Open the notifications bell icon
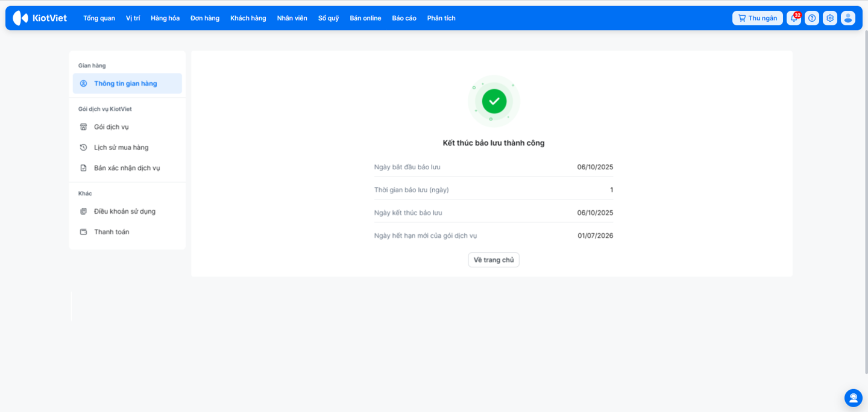Screen dimensions: 868x412 click(x=794, y=18)
